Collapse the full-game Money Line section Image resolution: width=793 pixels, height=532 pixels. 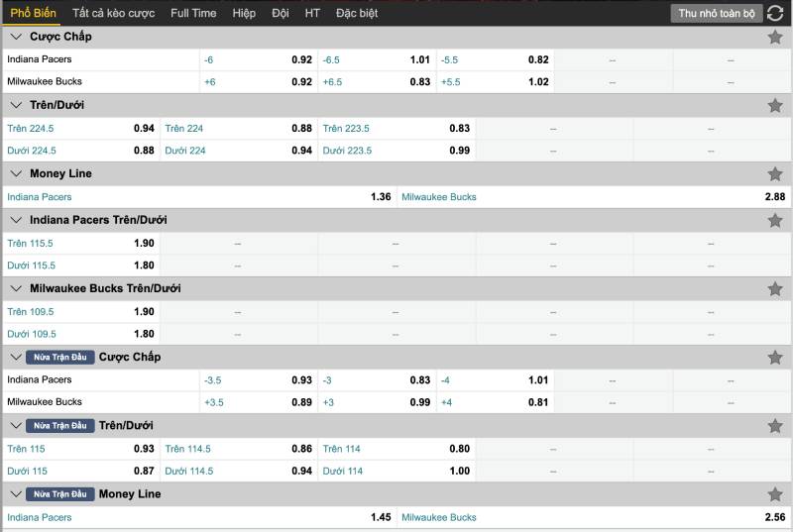click(x=15, y=174)
